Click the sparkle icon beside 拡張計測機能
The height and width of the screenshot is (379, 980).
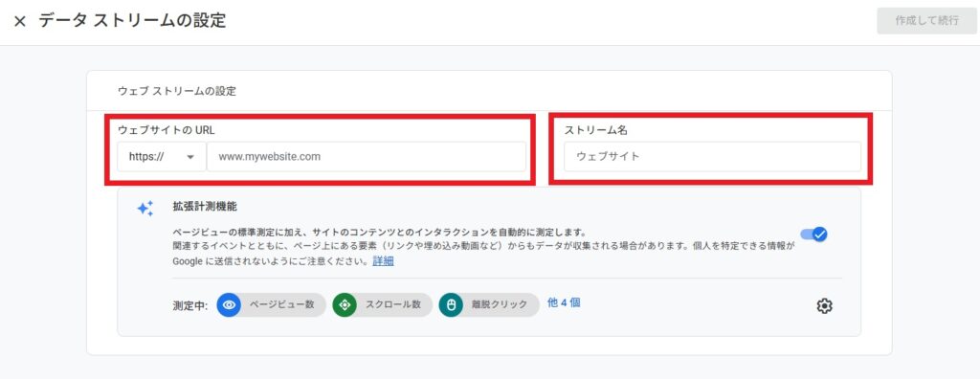click(x=145, y=209)
